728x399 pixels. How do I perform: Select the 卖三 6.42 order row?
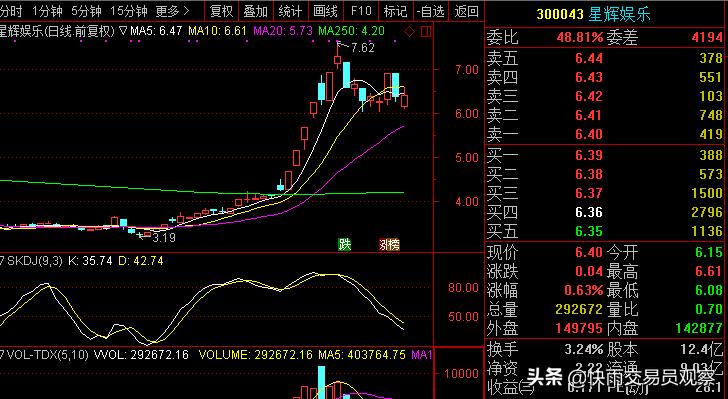(605, 96)
